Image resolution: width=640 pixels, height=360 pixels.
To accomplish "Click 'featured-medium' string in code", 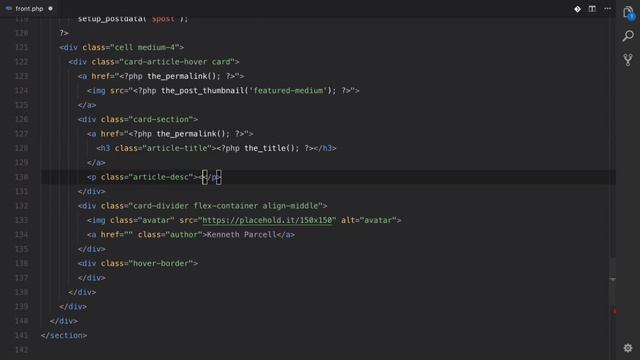I will pos(288,90).
